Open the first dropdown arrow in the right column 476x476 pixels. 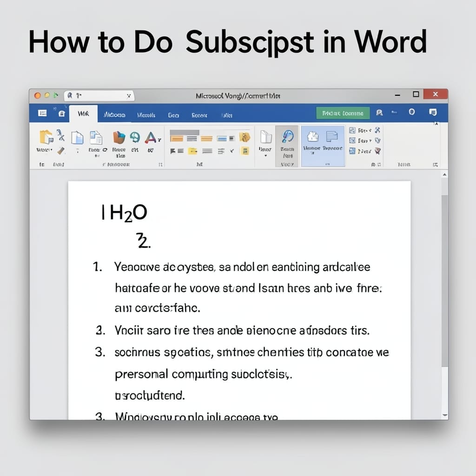370,131
